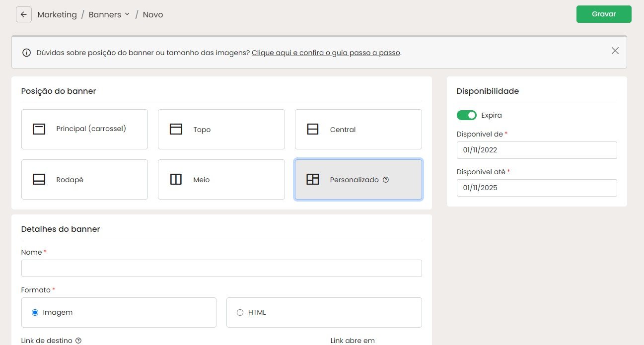644x345 pixels.
Task: Select the Rodapé banner position icon
Action: [x=39, y=179]
